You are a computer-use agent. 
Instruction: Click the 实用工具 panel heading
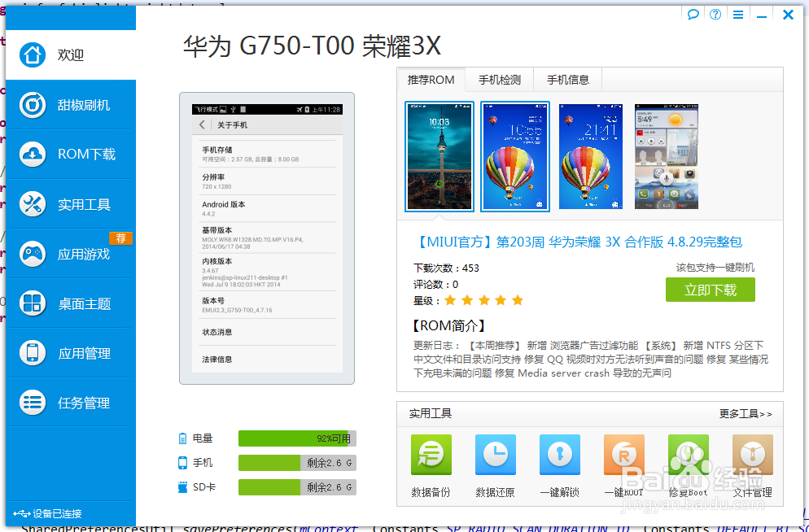coord(431,413)
